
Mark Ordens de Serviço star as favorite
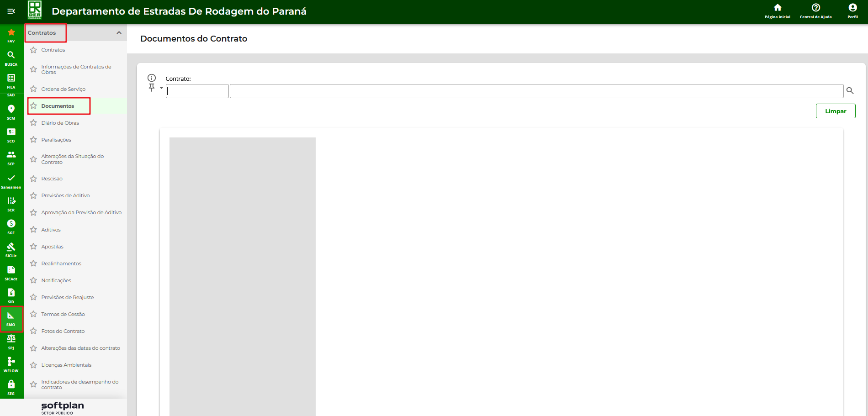[x=33, y=89]
